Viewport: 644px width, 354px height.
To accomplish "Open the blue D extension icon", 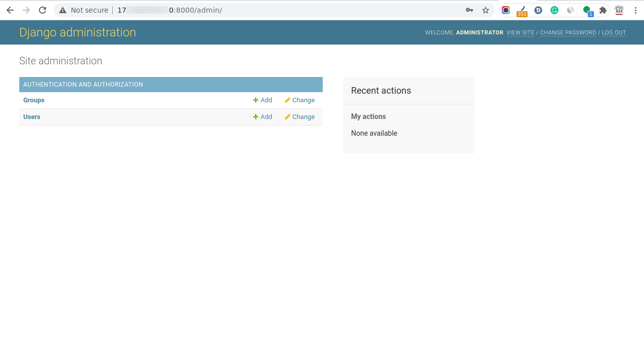I will pos(538,10).
